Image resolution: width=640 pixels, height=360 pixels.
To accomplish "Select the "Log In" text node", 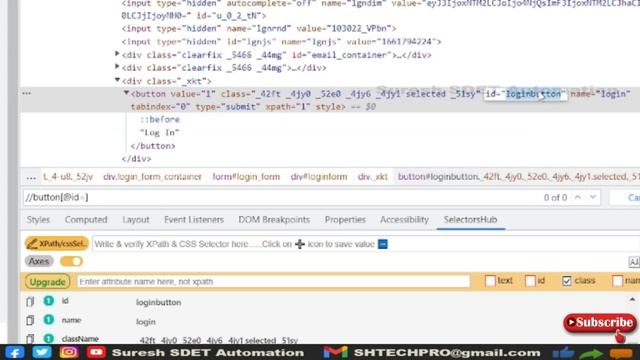I will (160, 133).
